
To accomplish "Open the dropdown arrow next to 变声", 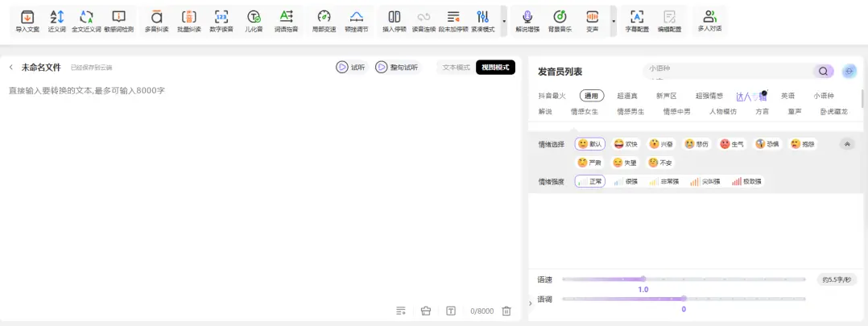I will coord(614,21).
